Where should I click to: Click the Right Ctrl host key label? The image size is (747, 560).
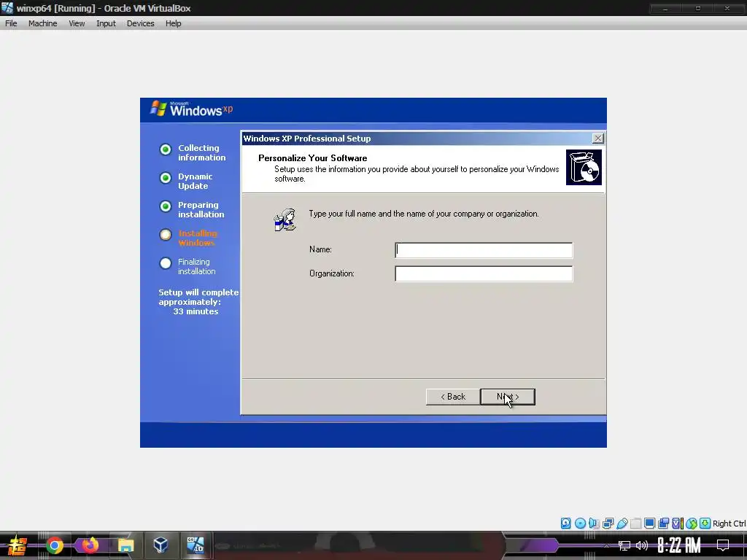(729, 524)
